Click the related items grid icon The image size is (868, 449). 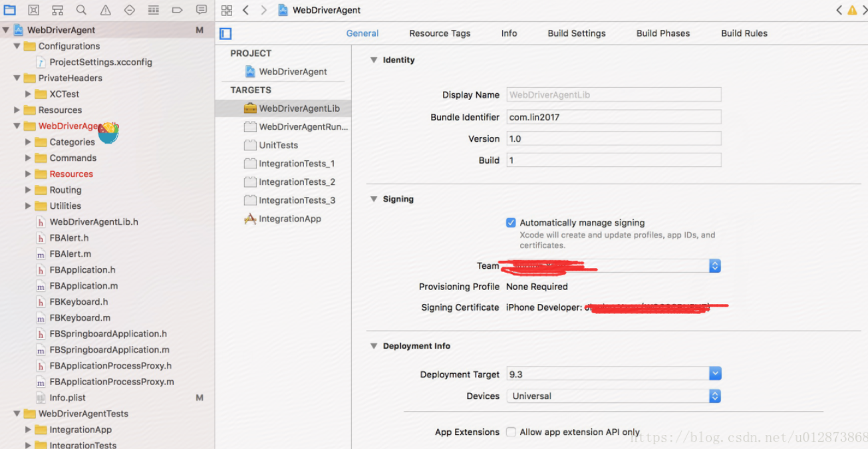(227, 10)
